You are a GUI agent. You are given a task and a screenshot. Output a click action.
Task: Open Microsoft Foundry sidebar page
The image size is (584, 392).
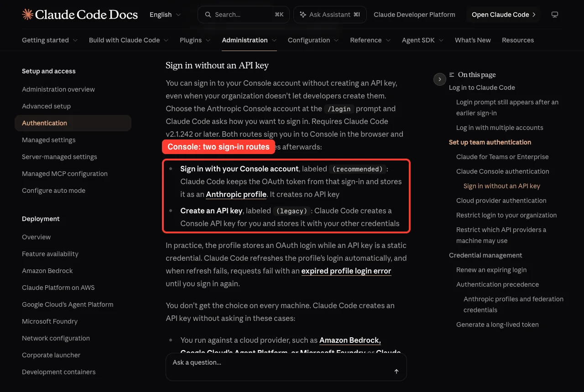click(50, 321)
